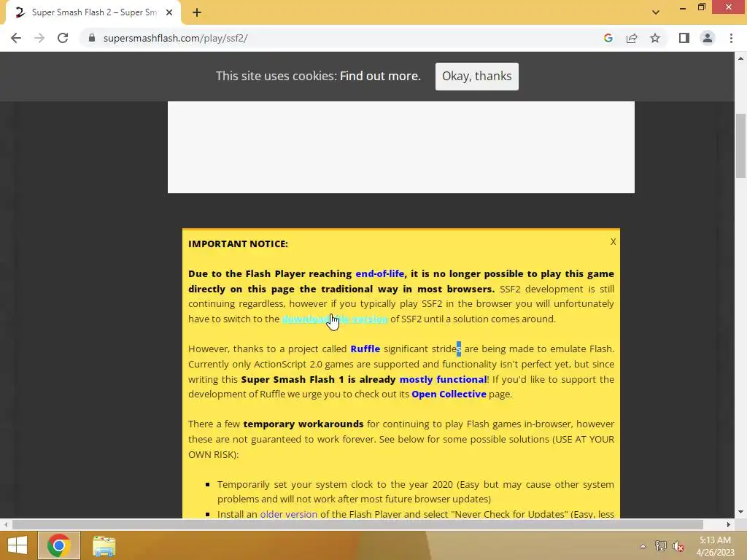Open the network status tray icon
747x560 pixels.
click(660, 546)
